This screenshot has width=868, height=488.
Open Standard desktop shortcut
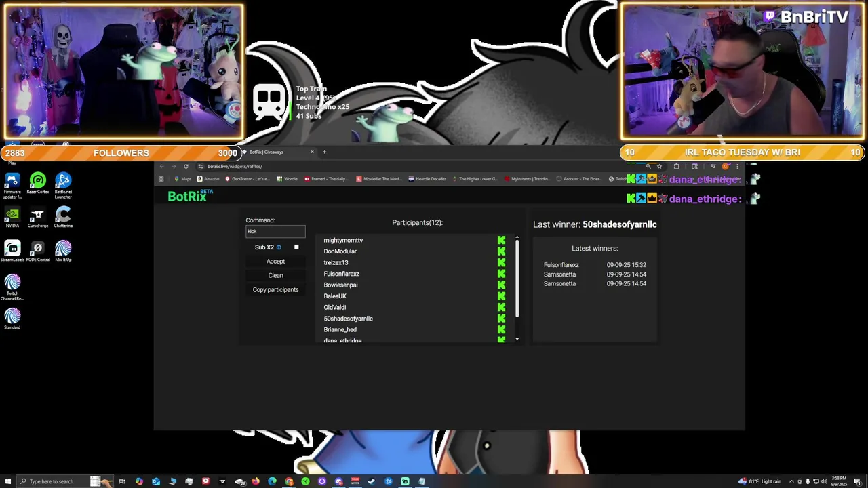pos(12,319)
